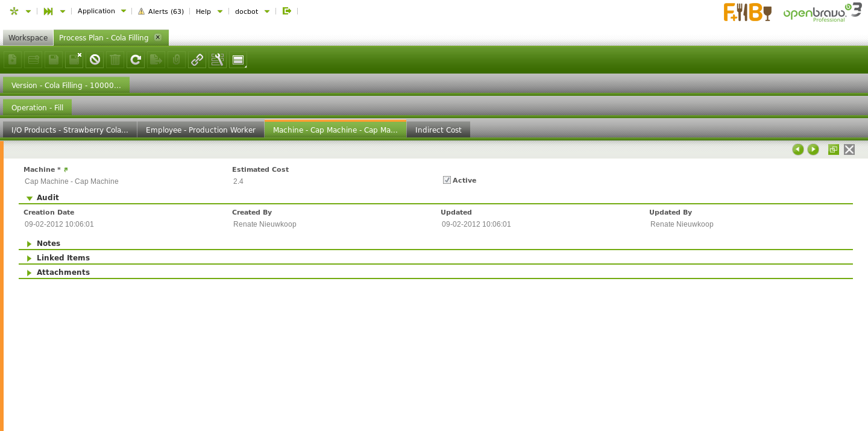
Task: Click the green logout icon
Action: point(287,11)
